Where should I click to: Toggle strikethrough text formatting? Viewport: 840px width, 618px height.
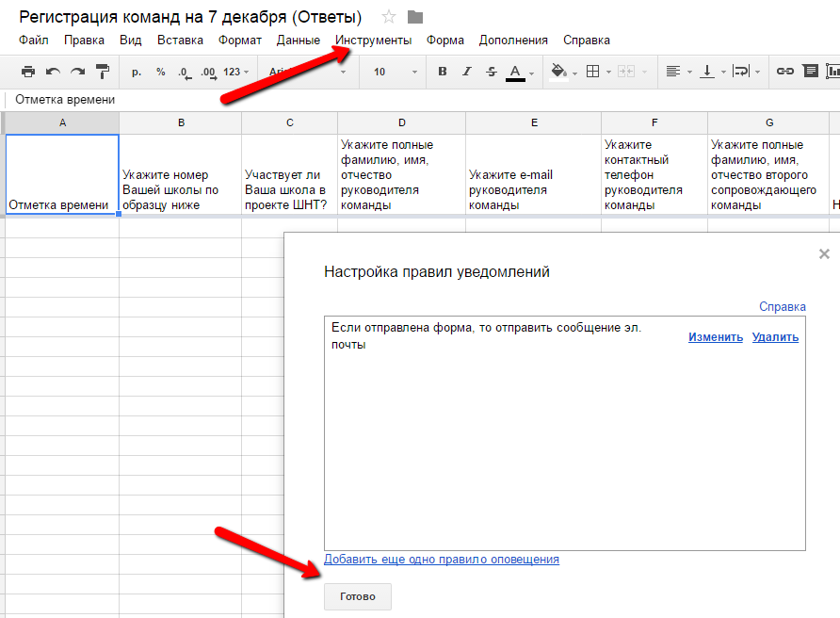coord(490,72)
